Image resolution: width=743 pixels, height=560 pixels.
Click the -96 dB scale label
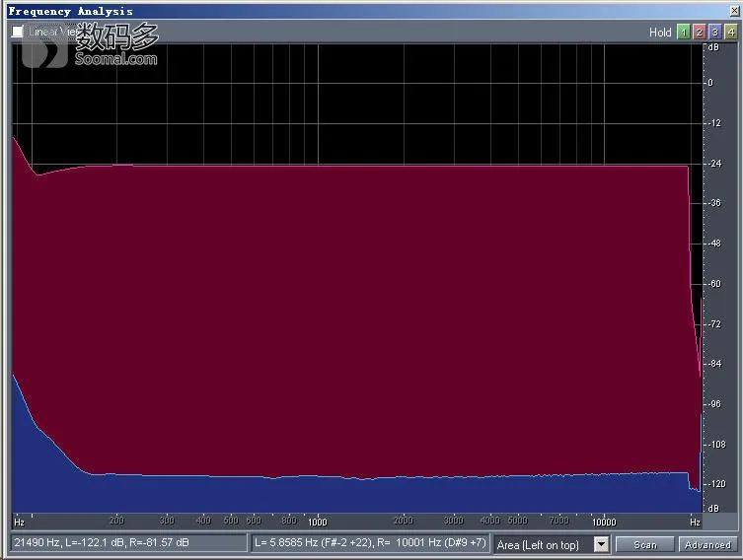point(714,404)
